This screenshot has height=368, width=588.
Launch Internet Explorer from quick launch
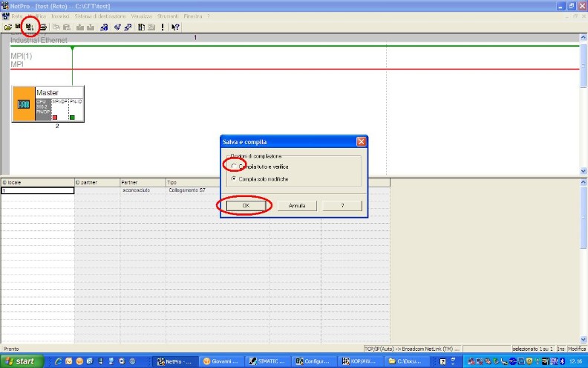click(58, 361)
